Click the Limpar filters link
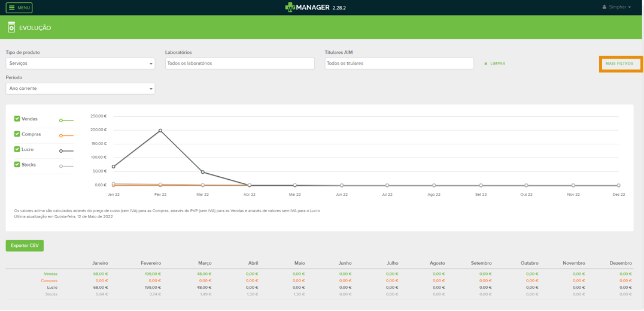The image size is (644, 311). [x=495, y=64]
